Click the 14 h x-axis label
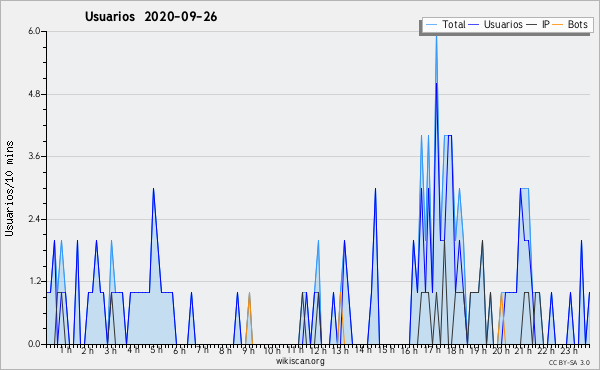600x370 pixels. [x=363, y=350]
